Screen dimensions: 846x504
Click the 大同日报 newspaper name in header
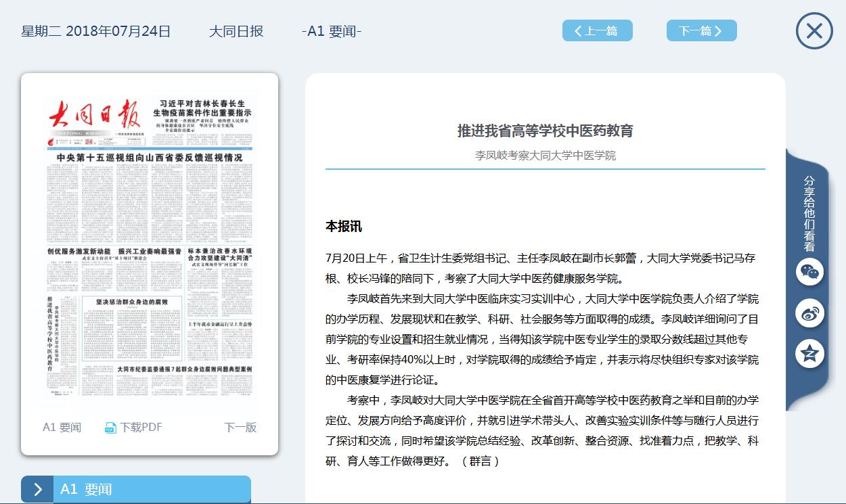point(236,31)
